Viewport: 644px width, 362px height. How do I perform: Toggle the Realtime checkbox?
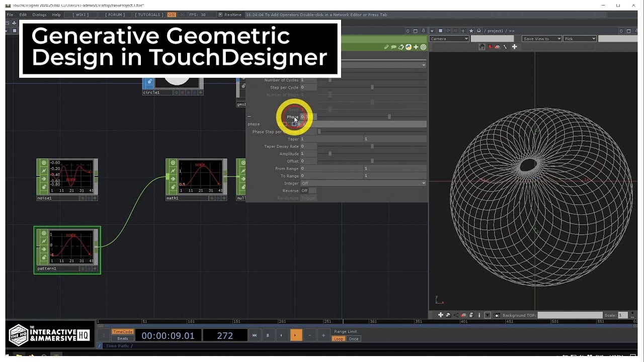220,15
